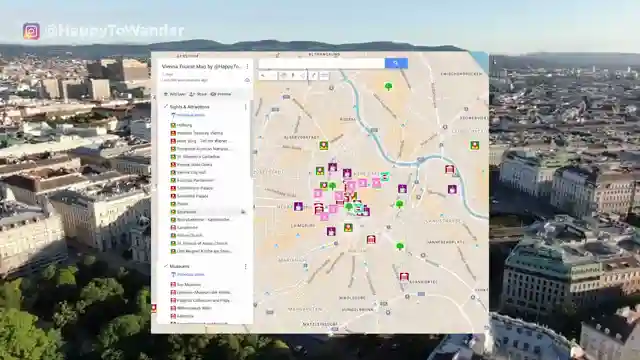
Task: Open Sights & Attractions layer options menu
Action: [246, 107]
